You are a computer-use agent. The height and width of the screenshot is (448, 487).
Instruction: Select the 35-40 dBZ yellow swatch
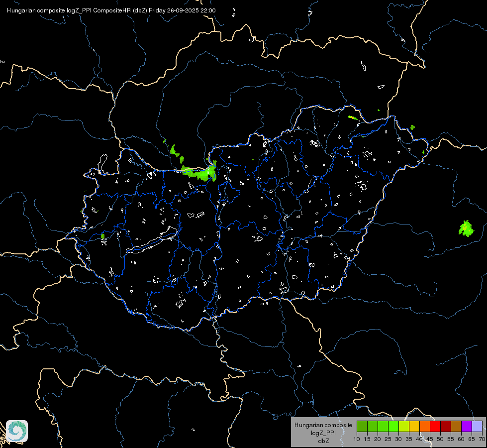click(414, 426)
